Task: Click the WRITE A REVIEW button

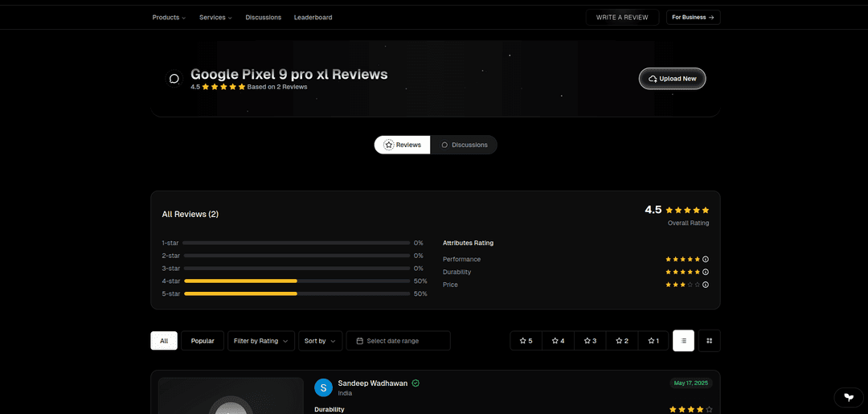Action: click(622, 17)
